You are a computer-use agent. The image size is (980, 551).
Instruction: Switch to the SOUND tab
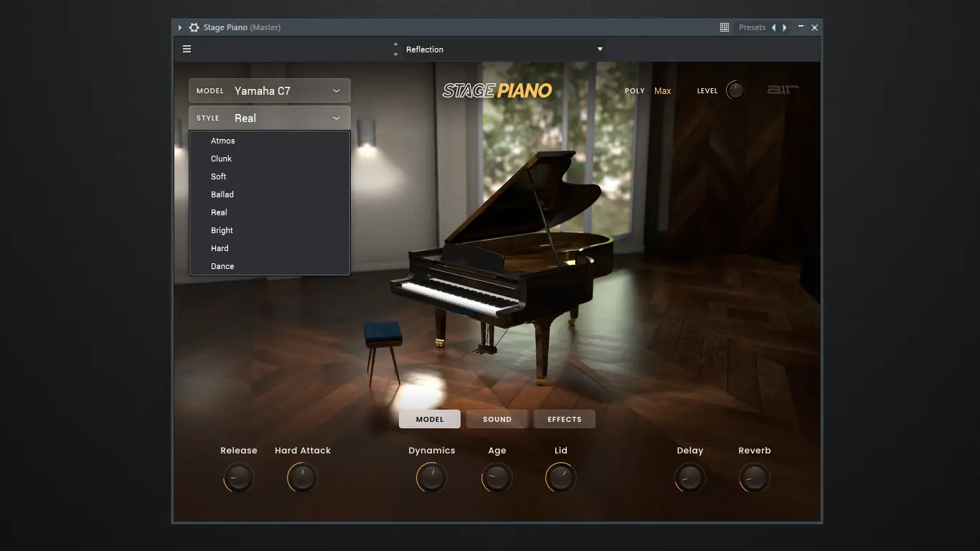[x=496, y=419]
